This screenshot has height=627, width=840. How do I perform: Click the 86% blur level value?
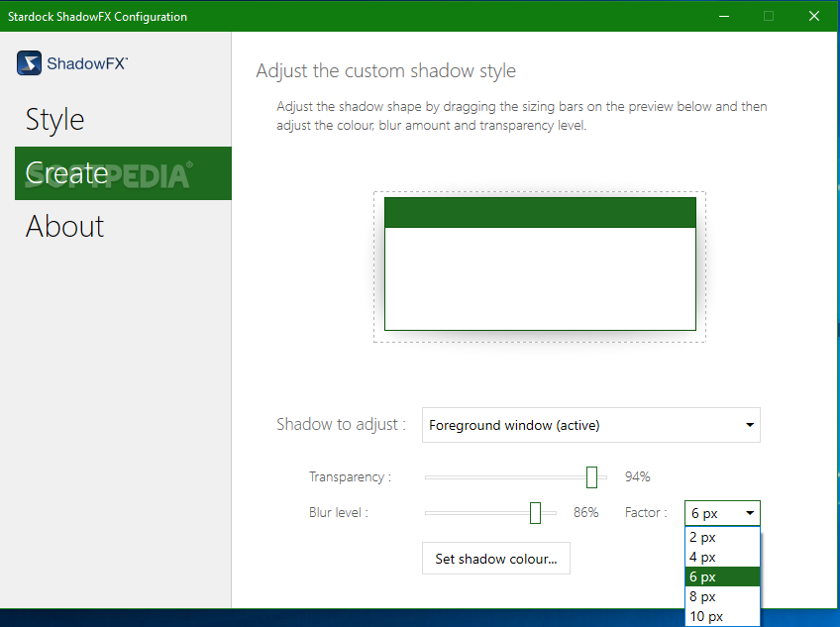pos(586,513)
